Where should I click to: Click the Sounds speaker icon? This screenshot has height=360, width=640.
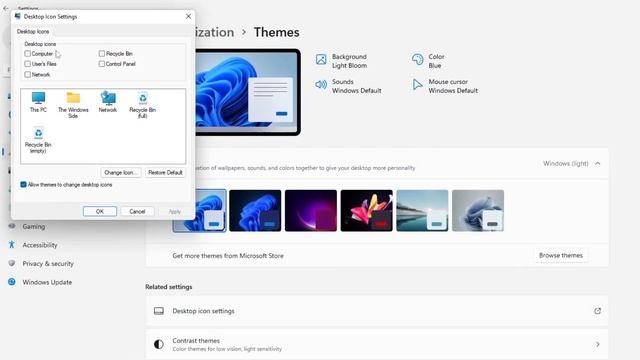(x=321, y=84)
